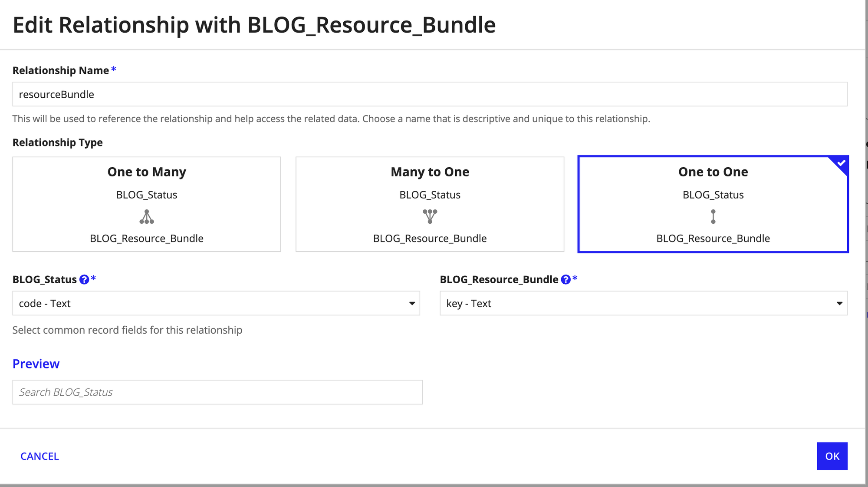The width and height of the screenshot is (868, 487).
Task: Click BLOG_Resource_Bundle label in One to Many card
Action: pos(147,239)
